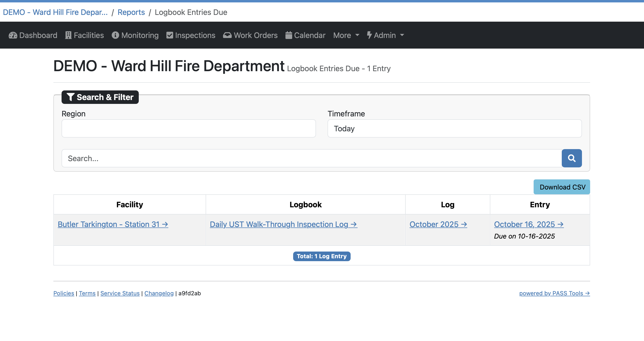Open the Timeframe selector showing Today
Screen dimensions: 644x341
point(454,128)
